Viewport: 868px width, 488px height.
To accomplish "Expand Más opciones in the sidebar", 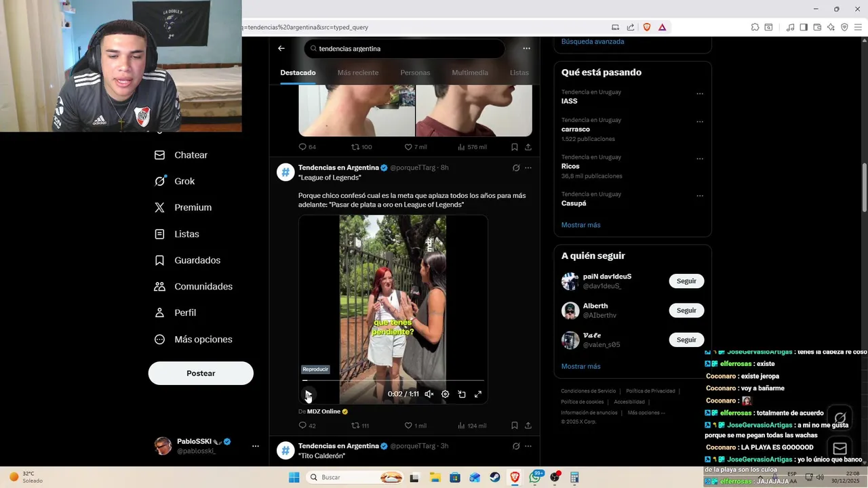I will tap(194, 340).
